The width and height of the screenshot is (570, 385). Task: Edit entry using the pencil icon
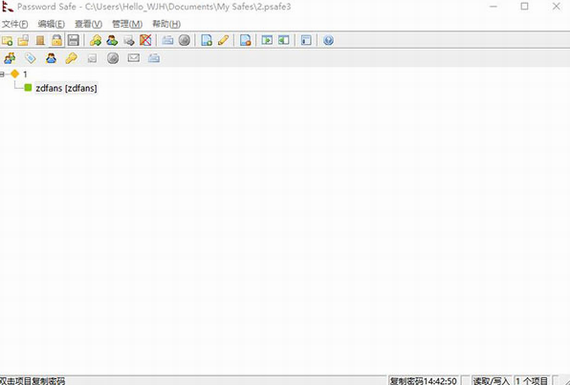click(x=223, y=40)
